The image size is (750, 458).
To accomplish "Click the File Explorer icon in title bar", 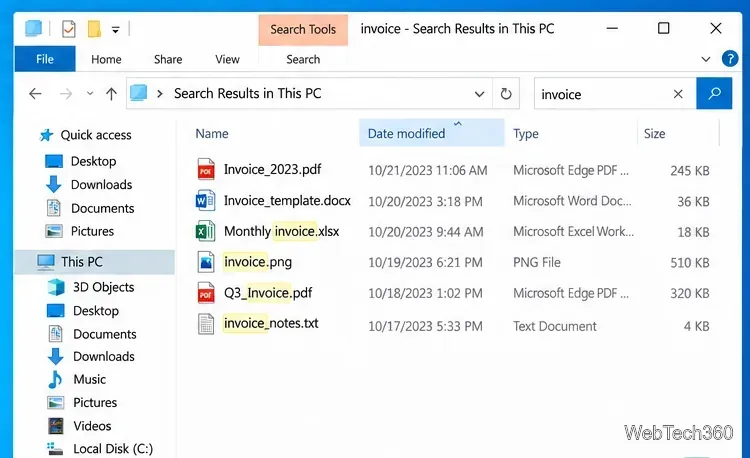I will pyautogui.click(x=33, y=28).
